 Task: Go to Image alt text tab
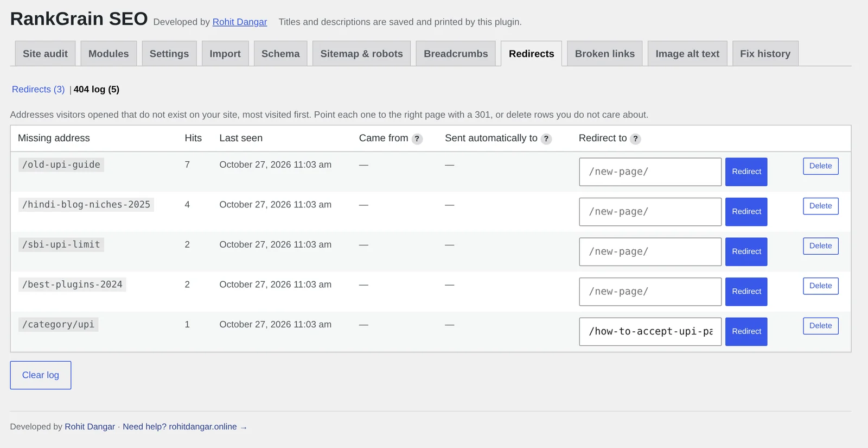[x=687, y=54]
